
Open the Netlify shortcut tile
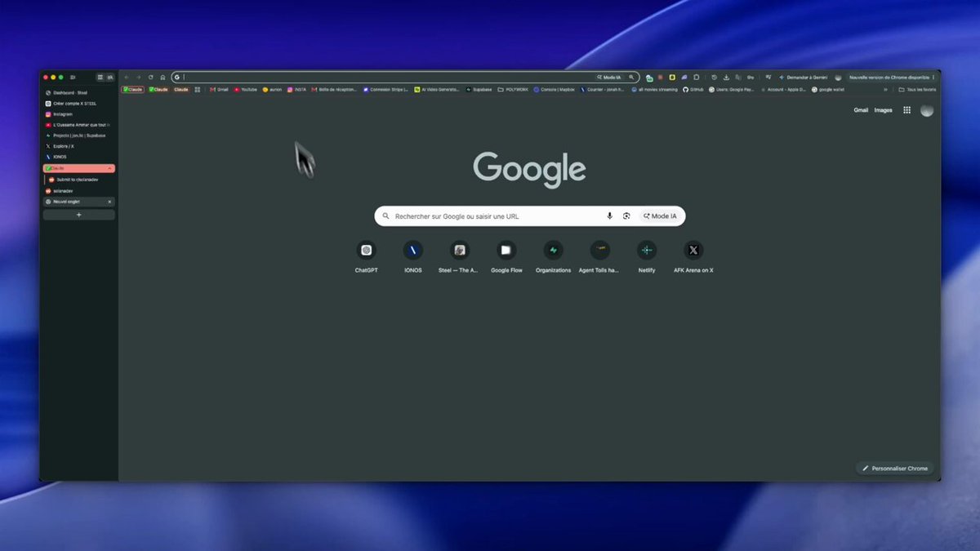(x=647, y=256)
